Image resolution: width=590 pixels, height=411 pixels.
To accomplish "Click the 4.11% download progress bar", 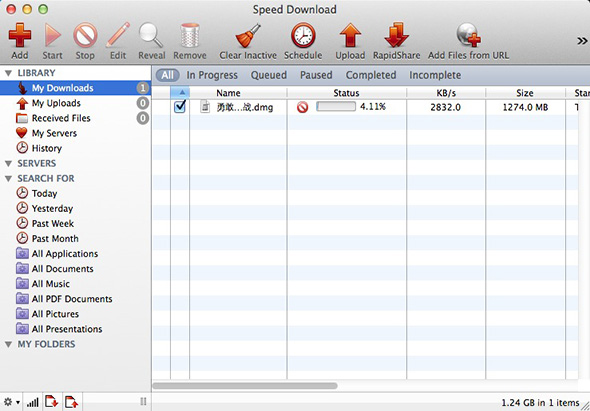I will [x=336, y=107].
